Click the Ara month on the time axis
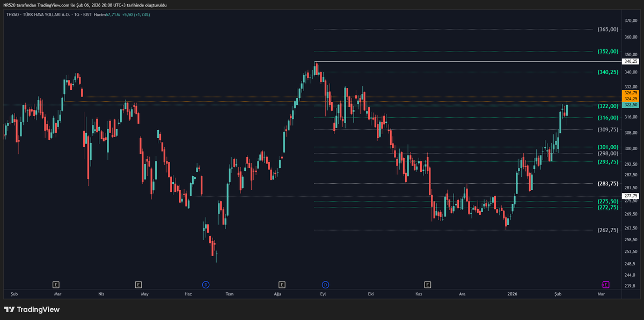Viewport: 644px width, 320px height. 462,294
